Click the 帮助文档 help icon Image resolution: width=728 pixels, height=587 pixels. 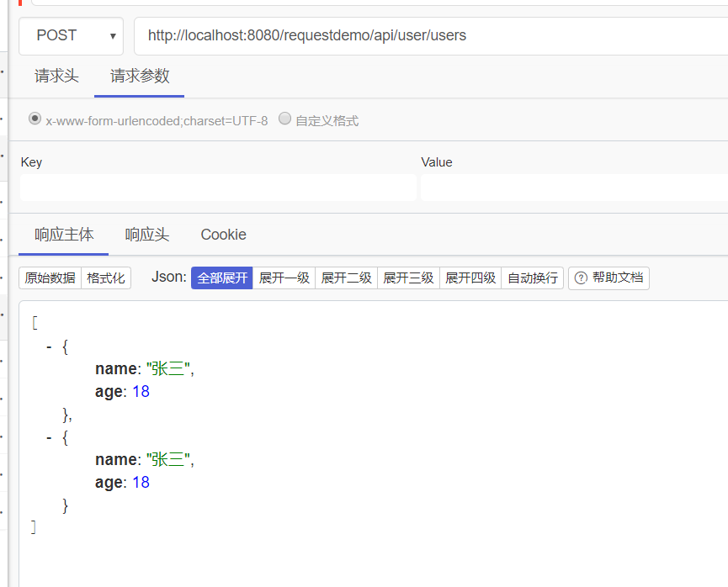coord(608,278)
